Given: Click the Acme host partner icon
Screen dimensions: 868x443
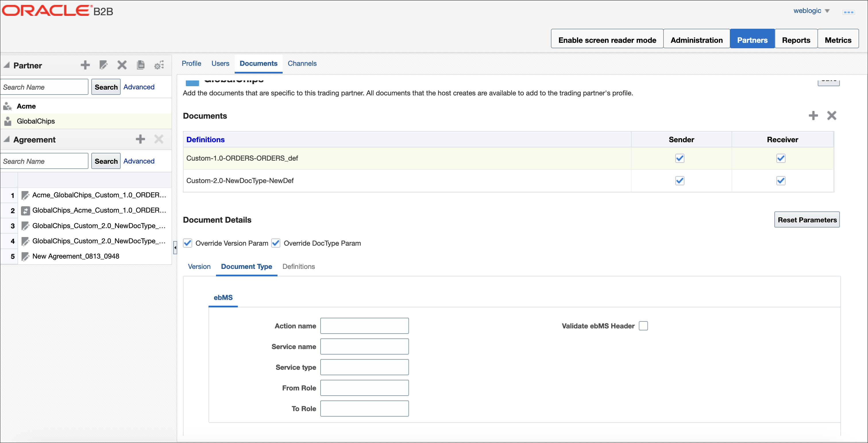Looking at the screenshot, I should pos(7,106).
